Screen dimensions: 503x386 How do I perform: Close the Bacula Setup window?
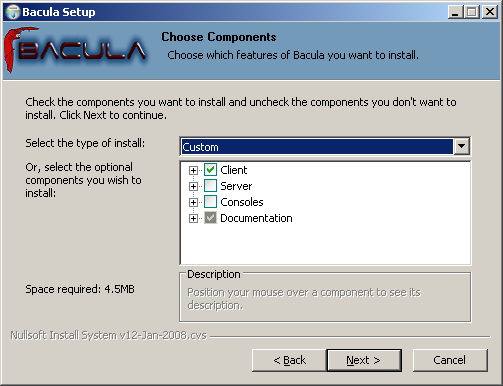coord(490,12)
